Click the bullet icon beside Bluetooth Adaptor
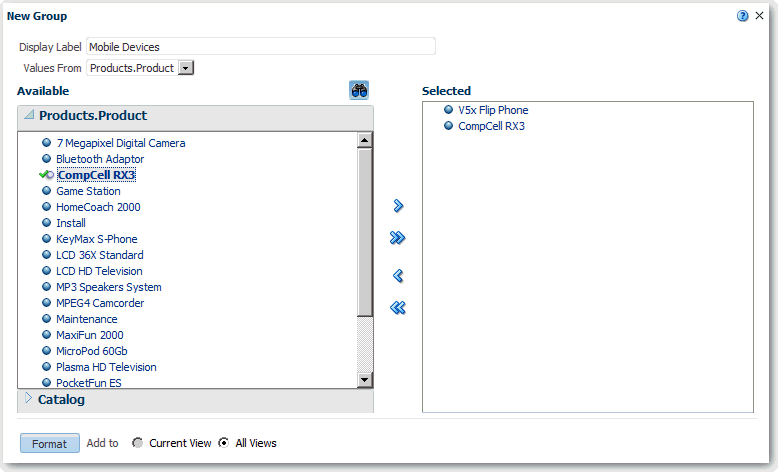Viewport: 778px width, 472px height. pyautogui.click(x=47, y=158)
